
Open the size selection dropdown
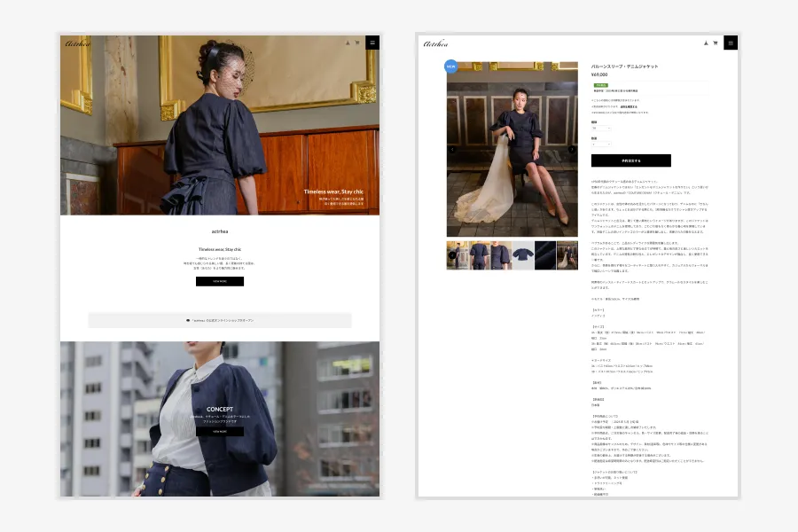click(x=601, y=129)
